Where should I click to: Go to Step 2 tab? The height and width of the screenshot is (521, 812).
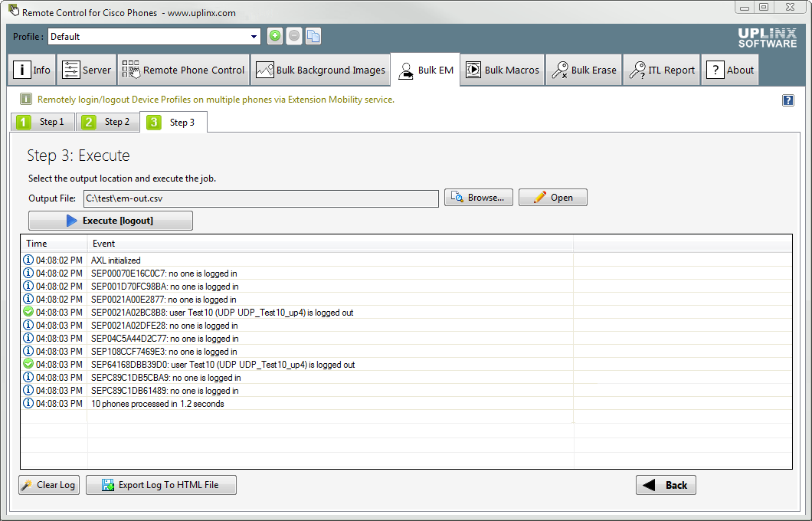point(108,123)
